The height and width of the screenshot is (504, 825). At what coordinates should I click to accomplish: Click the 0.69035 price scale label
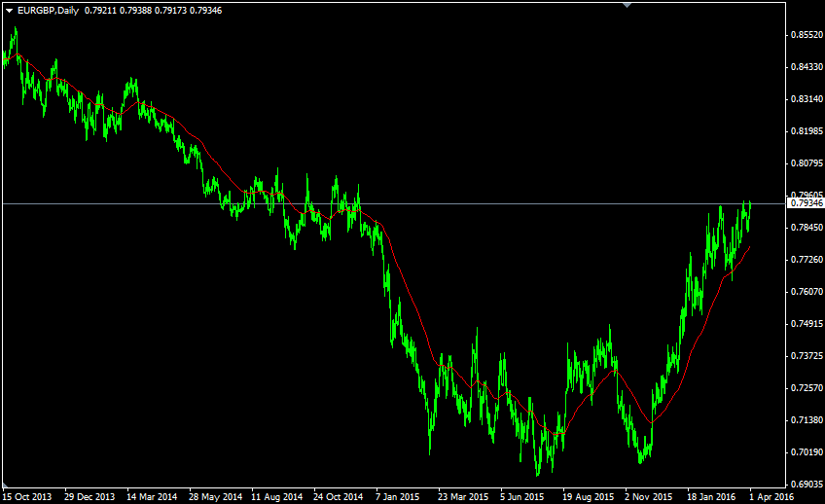click(807, 484)
